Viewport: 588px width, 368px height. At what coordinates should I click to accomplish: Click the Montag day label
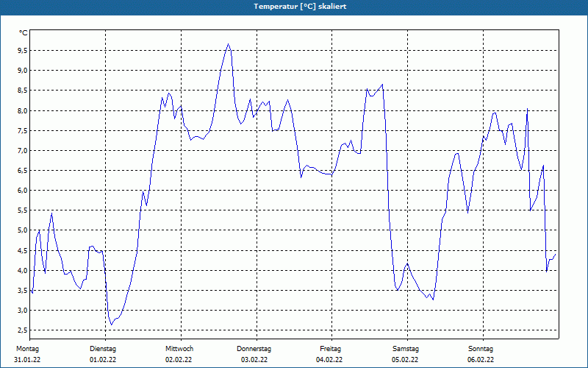click(x=27, y=349)
